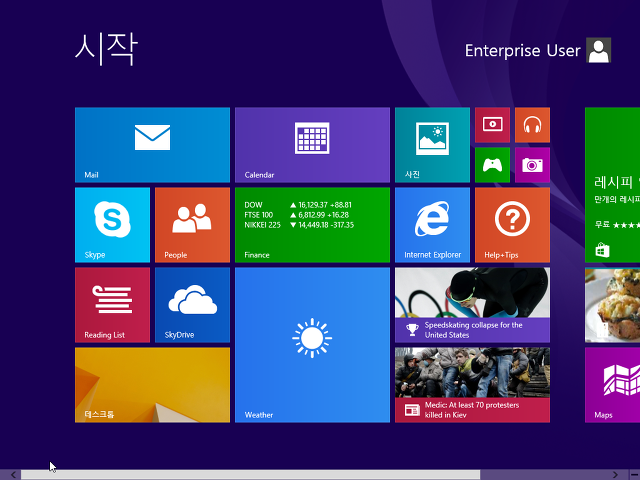Image resolution: width=640 pixels, height=480 pixels.
Task: Launch the Music headphones tile
Action: [x=532, y=125]
